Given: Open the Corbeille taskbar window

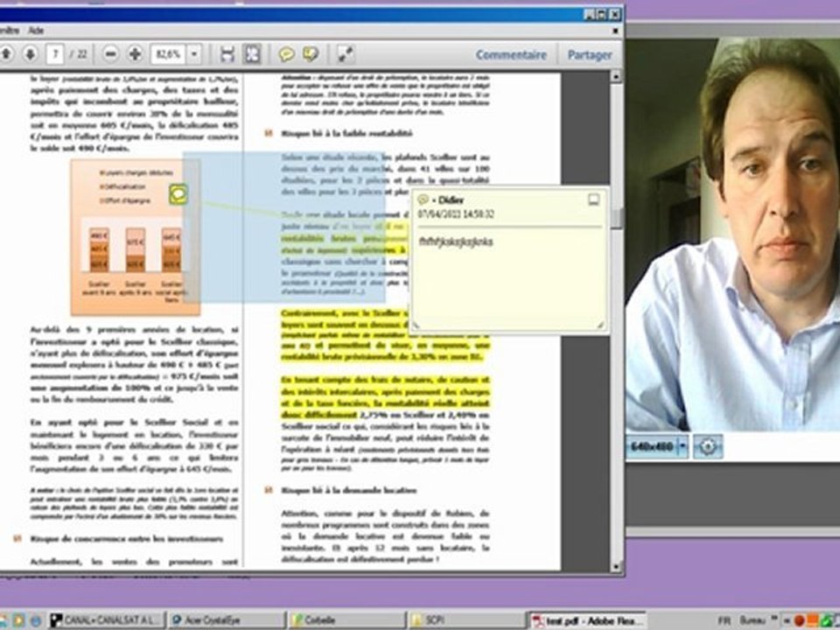Looking at the screenshot, I should 347,620.
